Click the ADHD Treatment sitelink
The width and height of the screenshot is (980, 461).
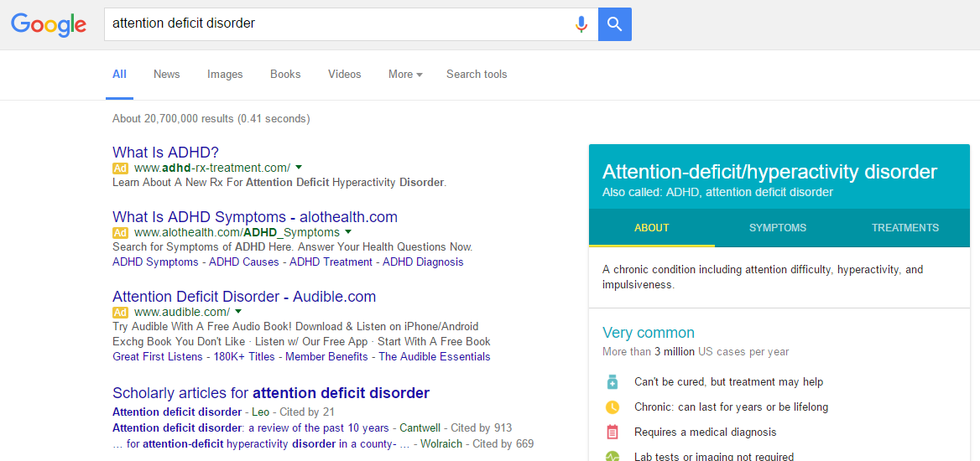click(x=331, y=262)
